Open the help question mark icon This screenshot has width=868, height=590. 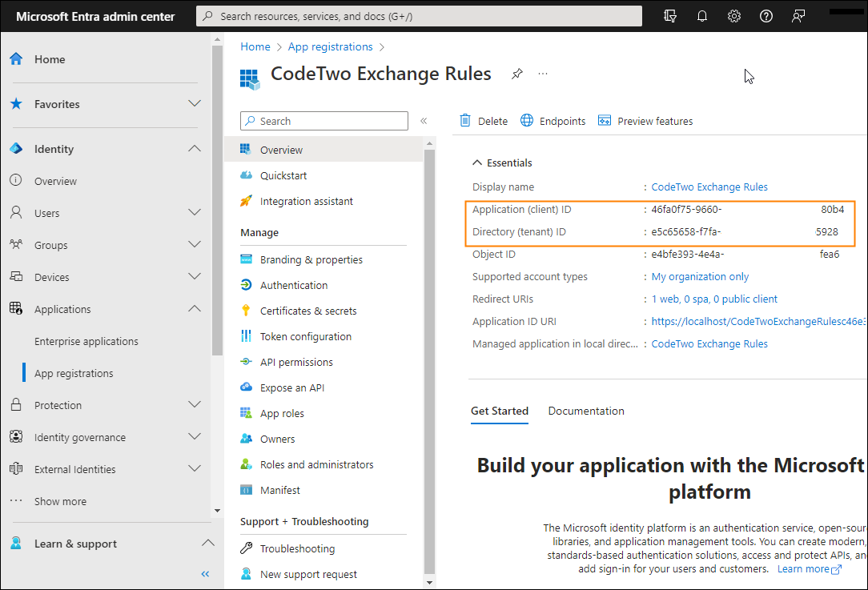click(x=766, y=16)
